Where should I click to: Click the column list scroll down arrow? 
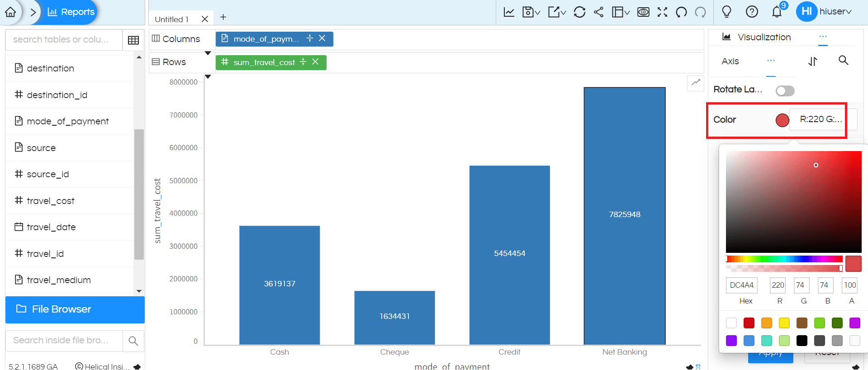pos(139,291)
